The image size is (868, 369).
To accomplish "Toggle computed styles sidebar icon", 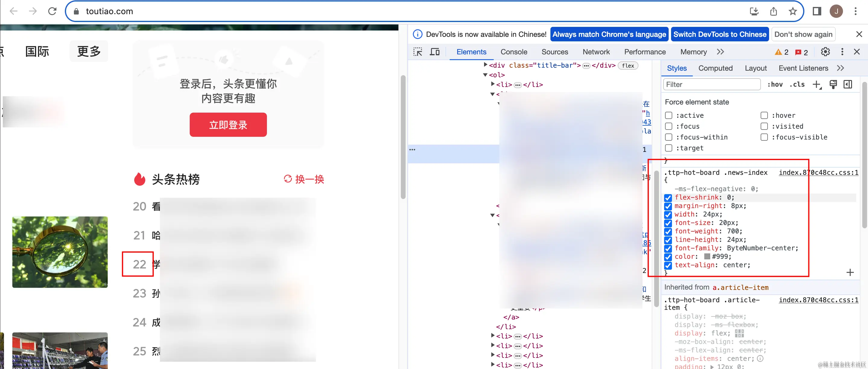I will [848, 84].
